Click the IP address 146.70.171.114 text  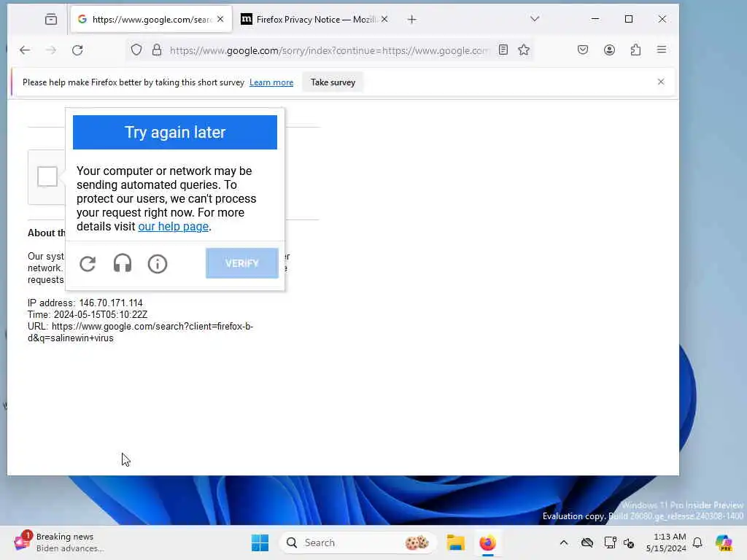(x=85, y=303)
